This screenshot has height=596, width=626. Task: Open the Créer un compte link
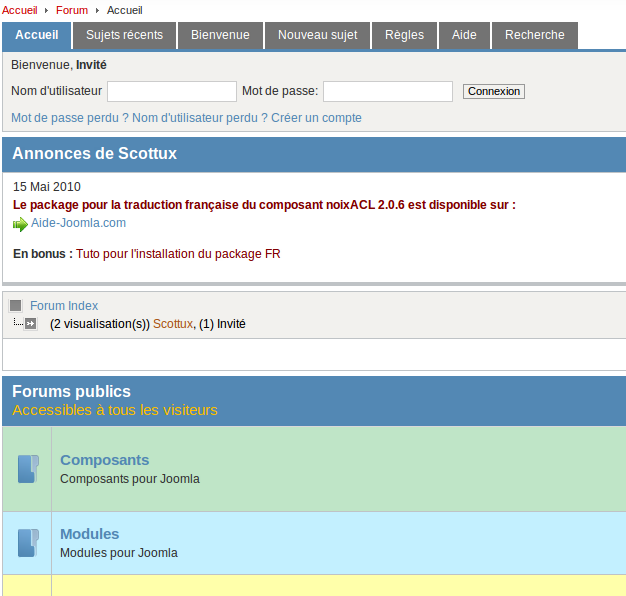tap(316, 118)
